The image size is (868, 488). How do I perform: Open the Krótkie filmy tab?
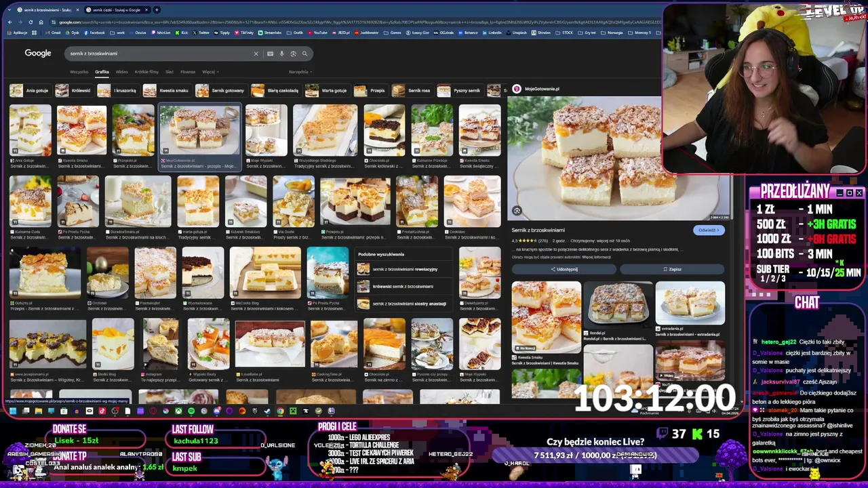tap(146, 72)
